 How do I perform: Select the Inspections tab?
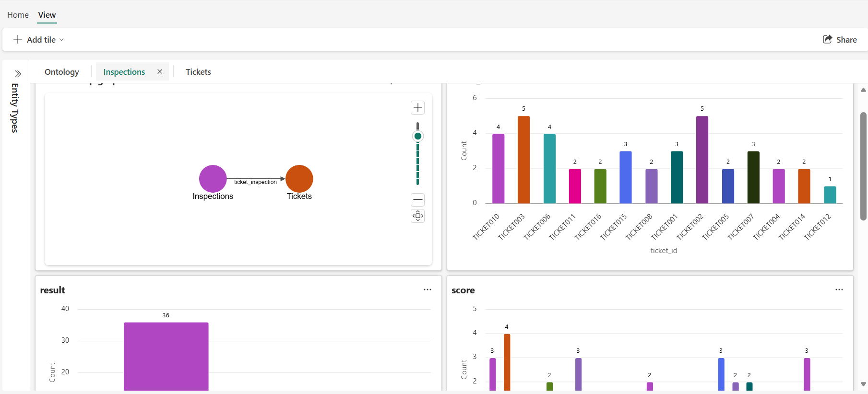click(x=124, y=72)
